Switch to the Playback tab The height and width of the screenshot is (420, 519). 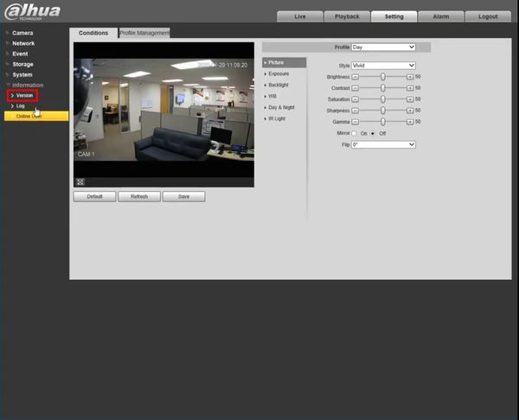pyautogui.click(x=347, y=16)
